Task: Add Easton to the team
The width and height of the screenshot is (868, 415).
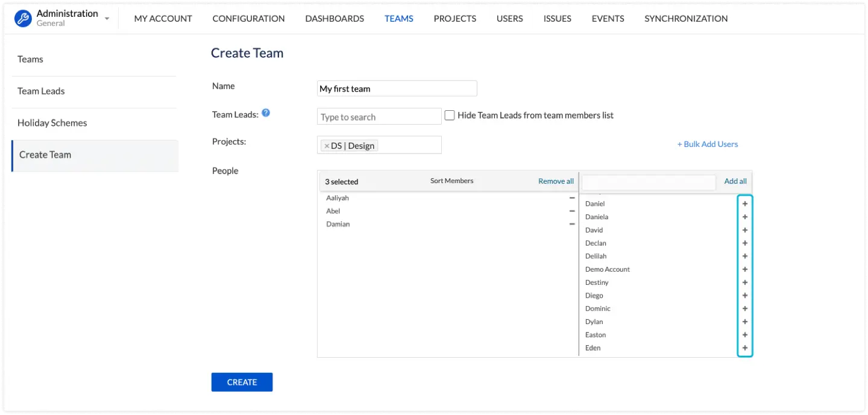Action: [x=745, y=335]
